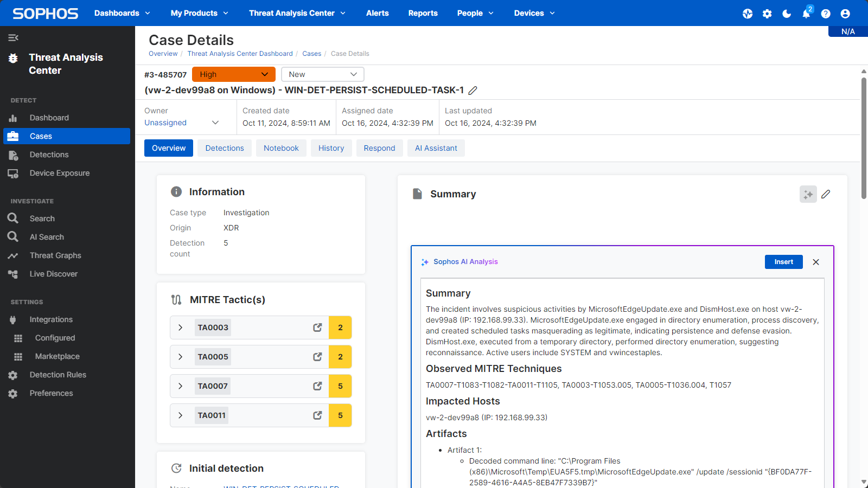This screenshot has height=488, width=868.
Task: Expand the TA0003 tactic row
Action: (x=181, y=328)
